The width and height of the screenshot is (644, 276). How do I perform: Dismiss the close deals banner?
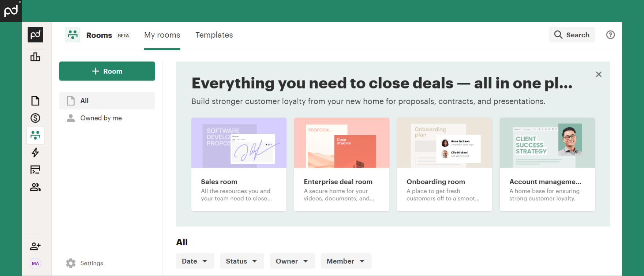coord(599,74)
